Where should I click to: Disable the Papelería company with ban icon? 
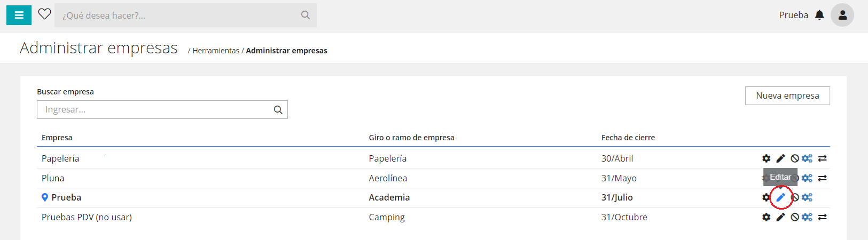pos(795,158)
